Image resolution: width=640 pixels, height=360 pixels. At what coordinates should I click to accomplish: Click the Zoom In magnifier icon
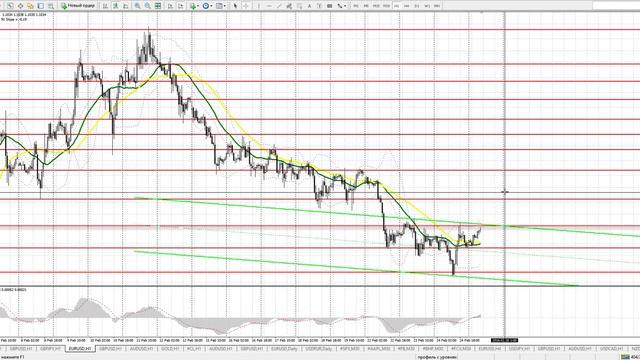pos(137,6)
